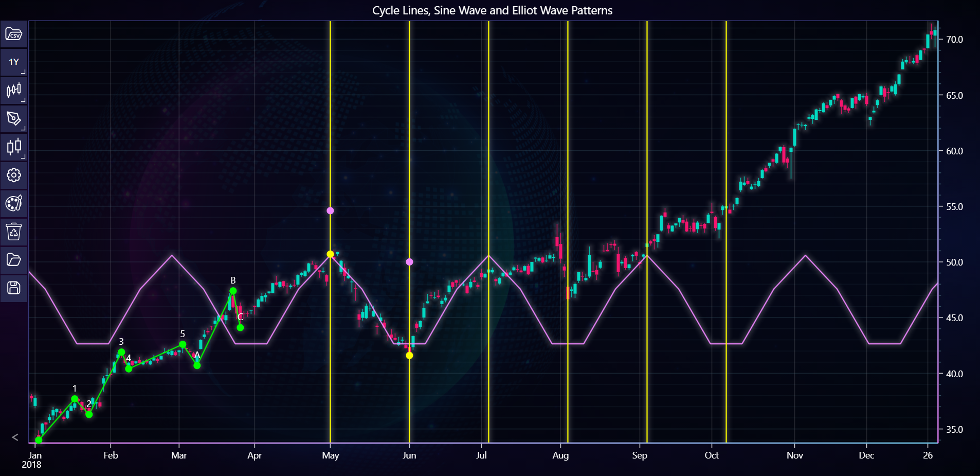The width and height of the screenshot is (980, 476).
Task: Open the CSV file import icon
Action: point(14,34)
